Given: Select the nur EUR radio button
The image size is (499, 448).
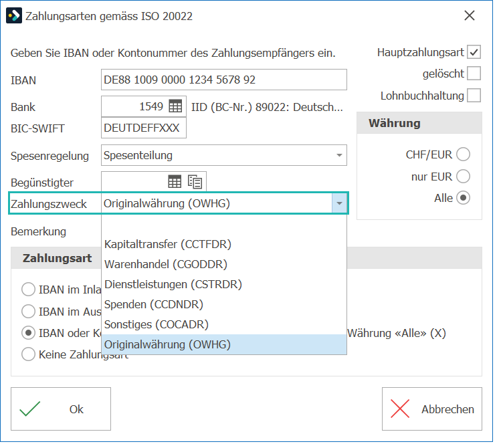Looking at the screenshot, I should pyautogui.click(x=463, y=177).
